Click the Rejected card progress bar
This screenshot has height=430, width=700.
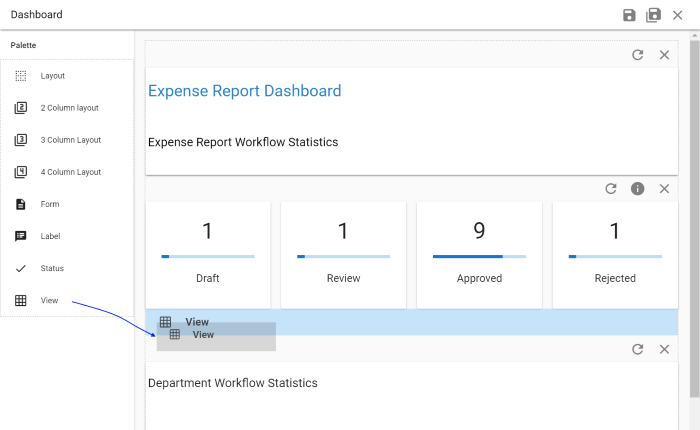pos(615,257)
